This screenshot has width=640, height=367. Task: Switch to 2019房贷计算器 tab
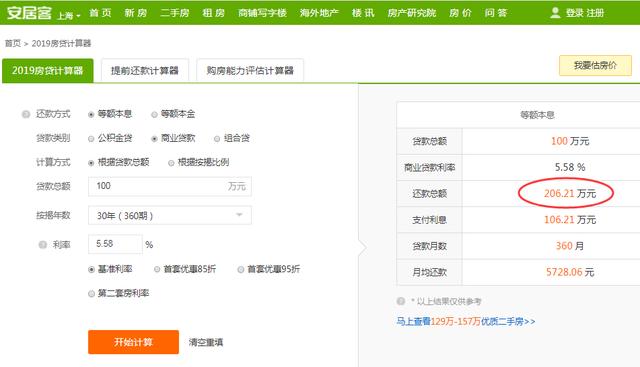point(48,71)
